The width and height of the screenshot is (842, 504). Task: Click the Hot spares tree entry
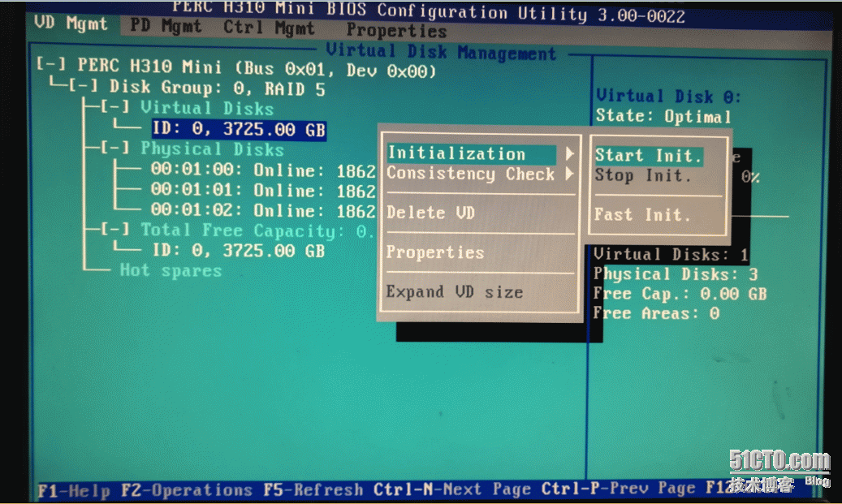point(171,270)
